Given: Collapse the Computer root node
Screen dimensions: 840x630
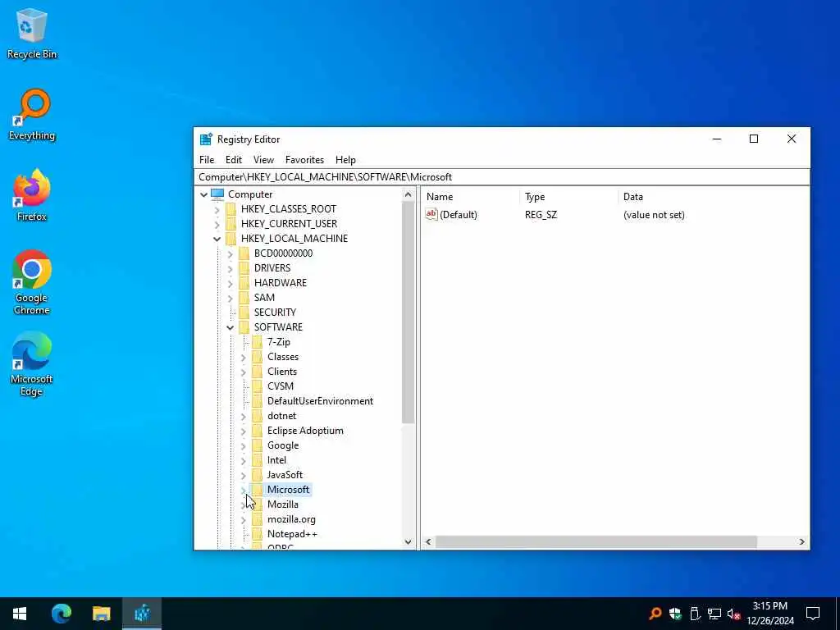Looking at the screenshot, I should coord(203,194).
